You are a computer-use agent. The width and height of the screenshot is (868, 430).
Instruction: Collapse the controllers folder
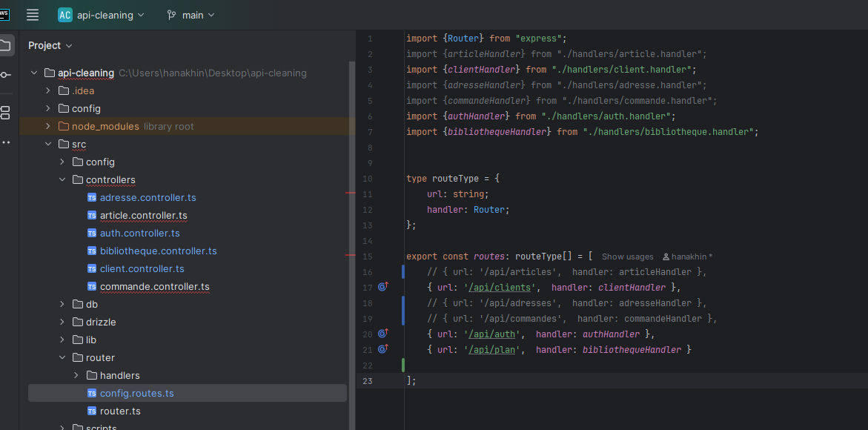click(62, 179)
